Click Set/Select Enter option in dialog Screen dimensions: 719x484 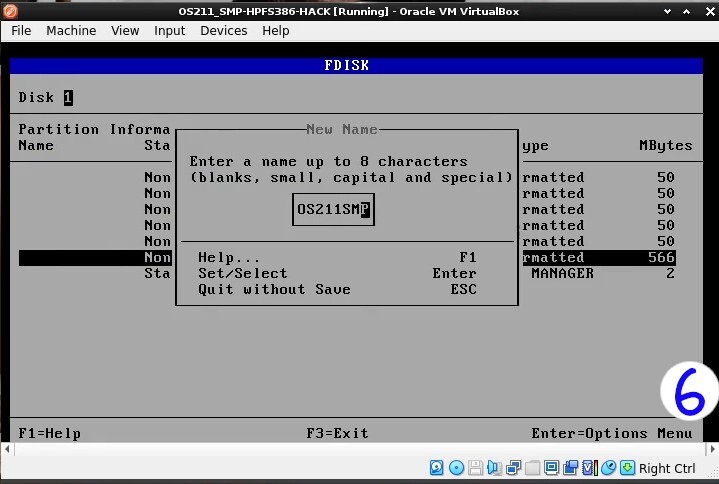[x=337, y=274]
